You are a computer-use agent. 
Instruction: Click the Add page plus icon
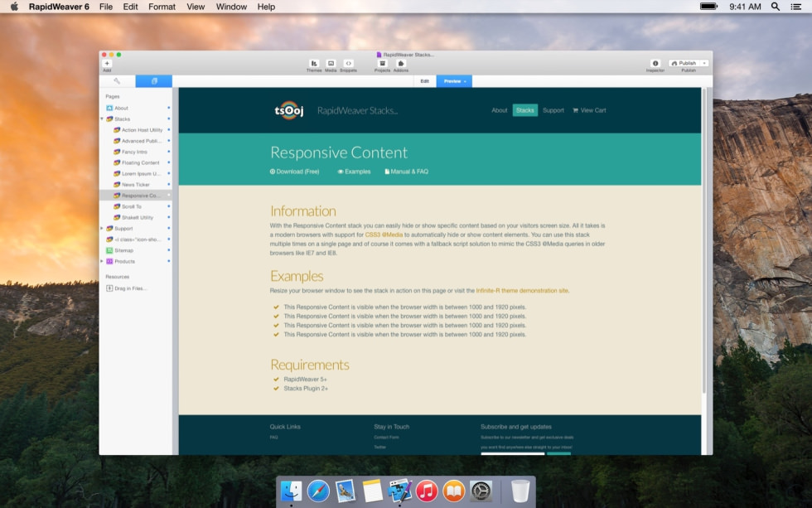[x=107, y=63]
